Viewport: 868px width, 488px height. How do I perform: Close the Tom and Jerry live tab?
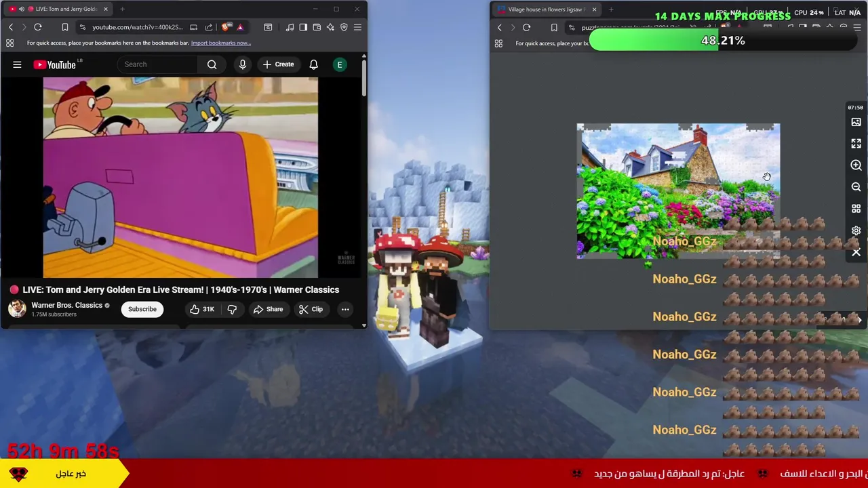pos(105,9)
